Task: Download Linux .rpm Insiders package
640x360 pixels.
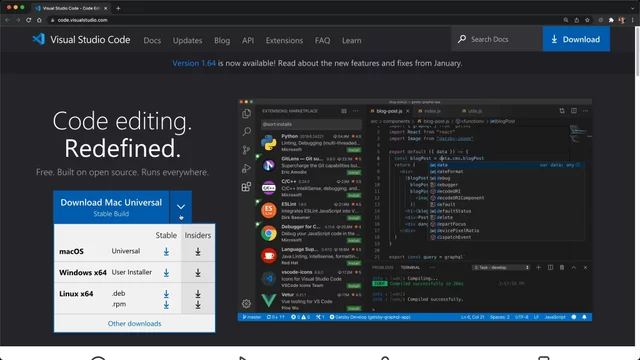Action: coord(198,304)
